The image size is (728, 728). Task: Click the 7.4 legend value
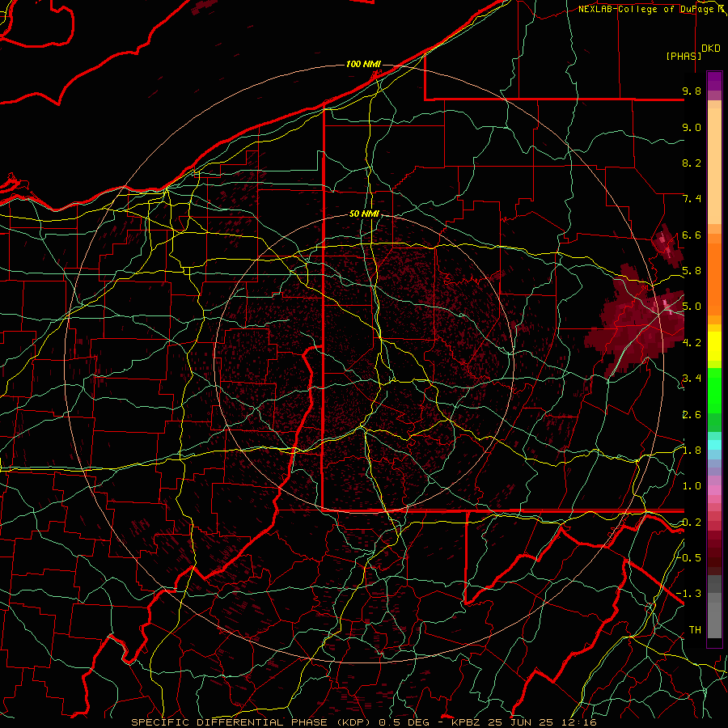coord(692,199)
